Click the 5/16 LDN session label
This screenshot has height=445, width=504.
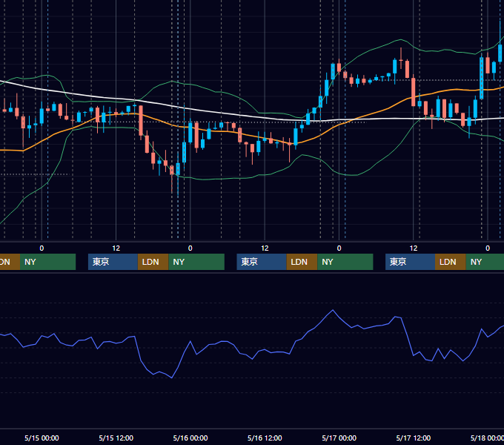[x=299, y=262]
